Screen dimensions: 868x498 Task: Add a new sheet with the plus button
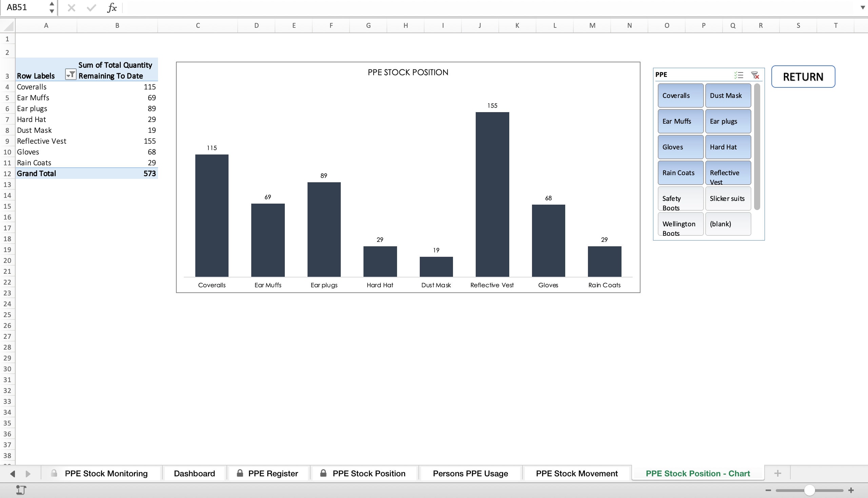click(x=778, y=473)
